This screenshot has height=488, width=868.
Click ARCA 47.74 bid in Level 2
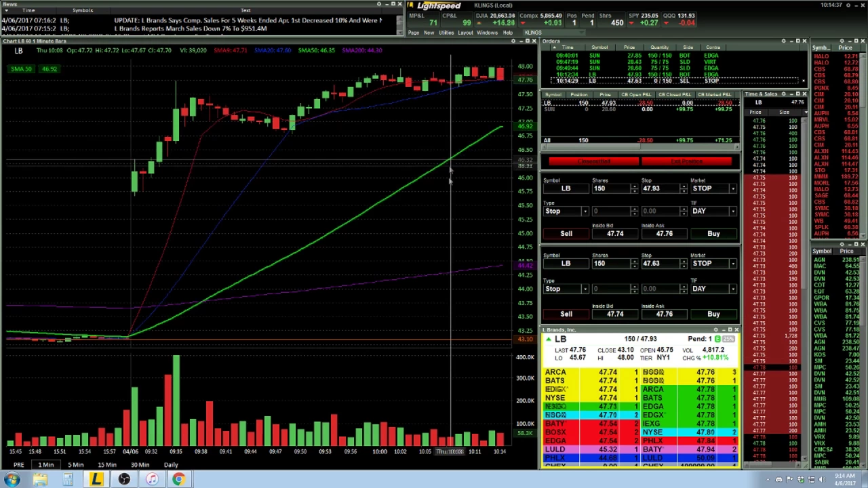click(x=589, y=372)
